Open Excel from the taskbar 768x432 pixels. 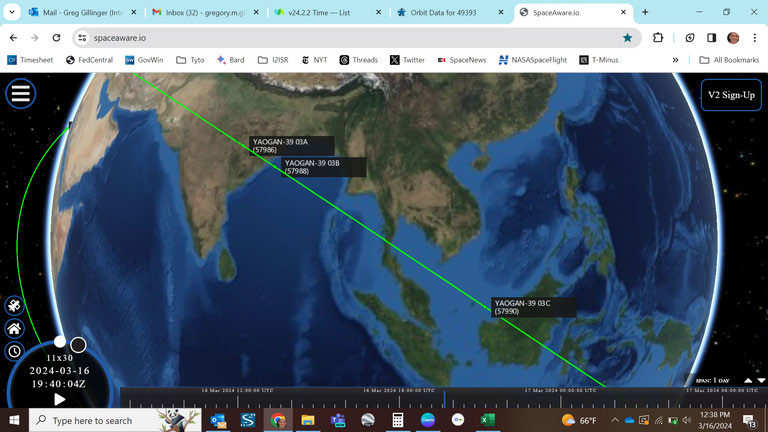pyautogui.click(x=487, y=420)
